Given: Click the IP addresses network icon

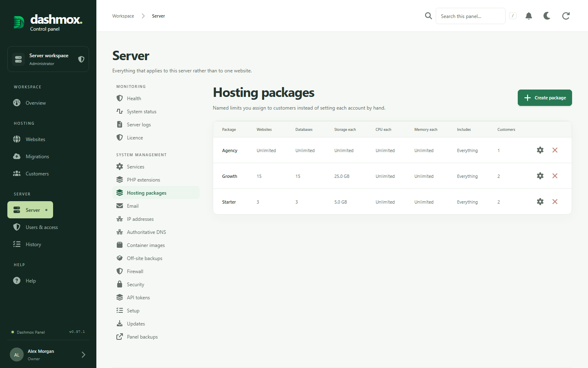Looking at the screenshot, I should point(120,219).
